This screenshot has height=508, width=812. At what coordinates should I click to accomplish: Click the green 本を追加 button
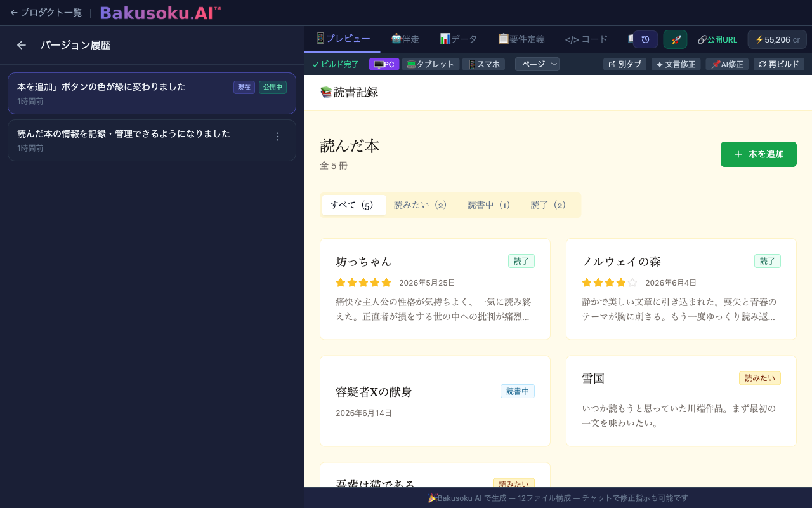click(x=759, y=154)
